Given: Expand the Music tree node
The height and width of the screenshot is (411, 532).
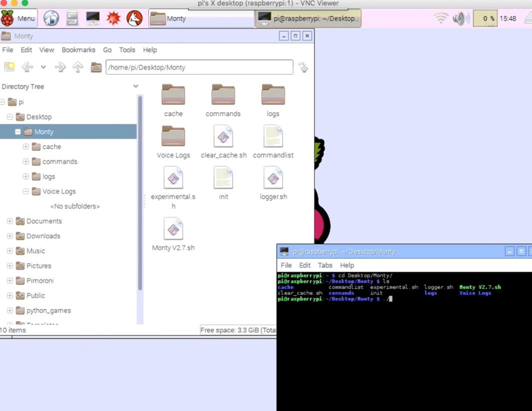Looking at the screenshot, I should 10,251.
